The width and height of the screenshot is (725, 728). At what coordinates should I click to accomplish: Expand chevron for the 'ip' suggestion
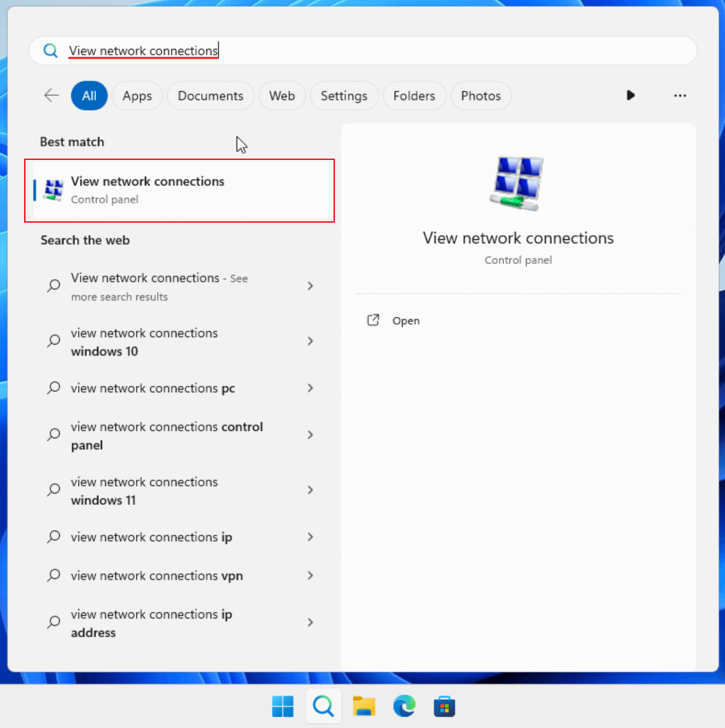tap(310, 537)
